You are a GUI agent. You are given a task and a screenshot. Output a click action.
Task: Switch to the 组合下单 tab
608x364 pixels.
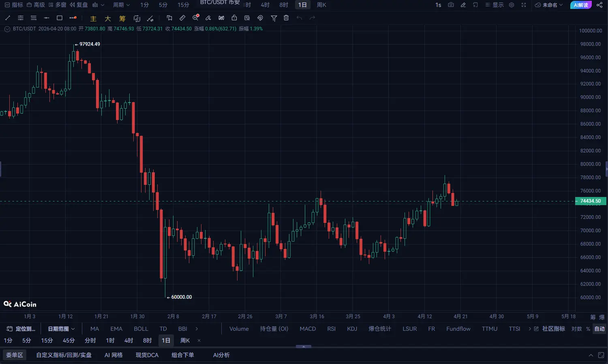click(183, 355)
